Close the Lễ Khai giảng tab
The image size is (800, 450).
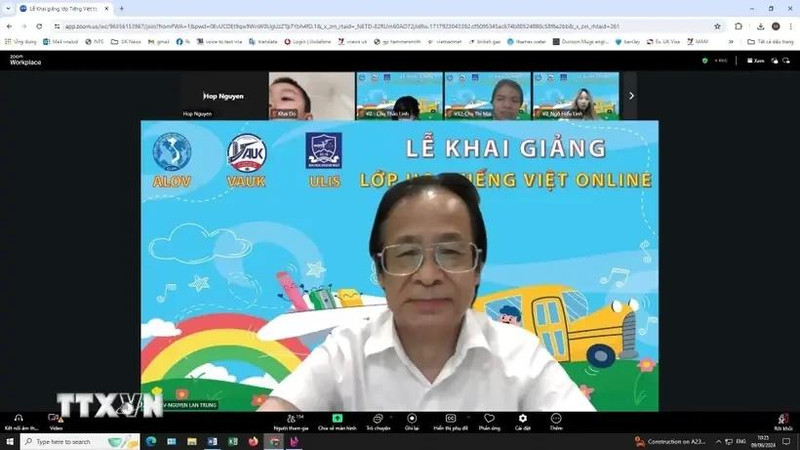(x=107, y=9)
